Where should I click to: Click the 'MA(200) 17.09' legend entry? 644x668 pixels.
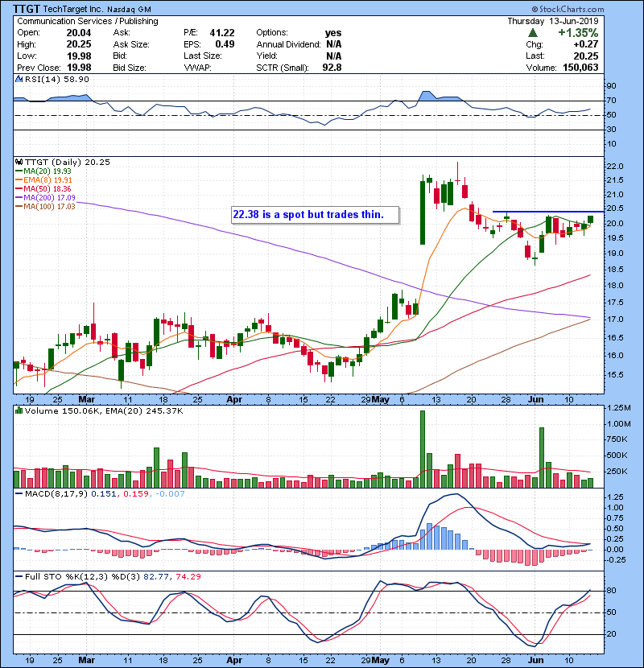49,198
